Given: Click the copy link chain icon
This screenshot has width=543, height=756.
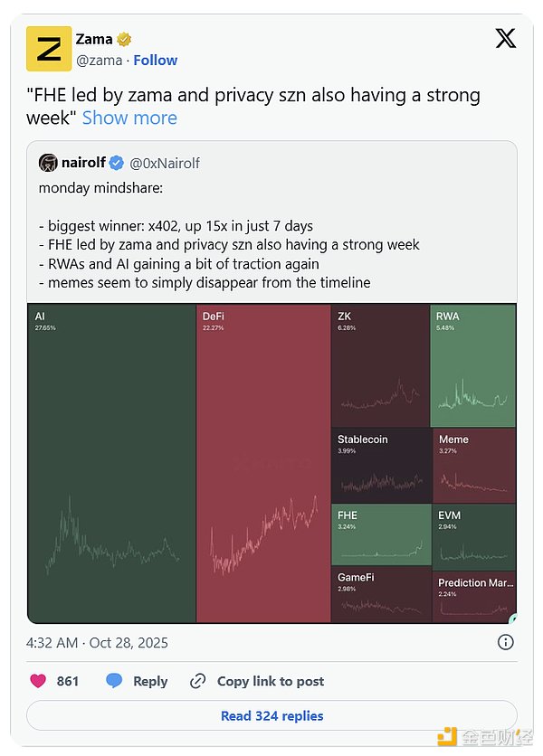Looking at the screenshot, I should tap(198, 681).
